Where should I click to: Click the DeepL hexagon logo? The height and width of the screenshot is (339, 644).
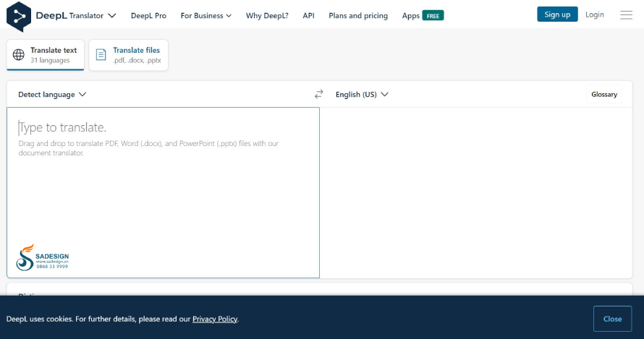(19, 17)
